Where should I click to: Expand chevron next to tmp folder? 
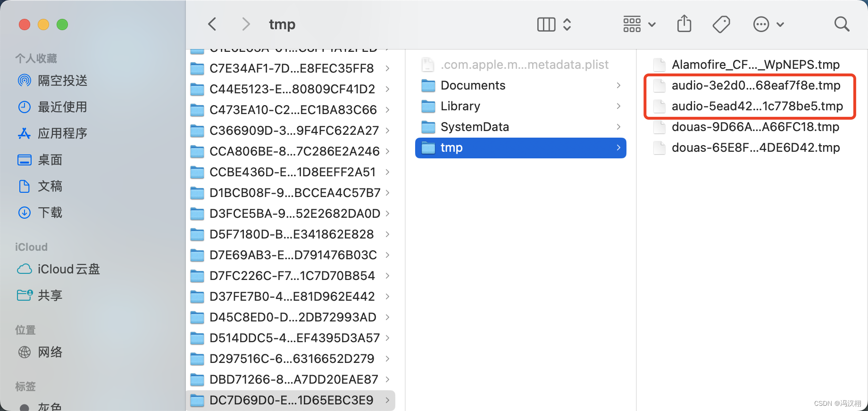(618, 148)
